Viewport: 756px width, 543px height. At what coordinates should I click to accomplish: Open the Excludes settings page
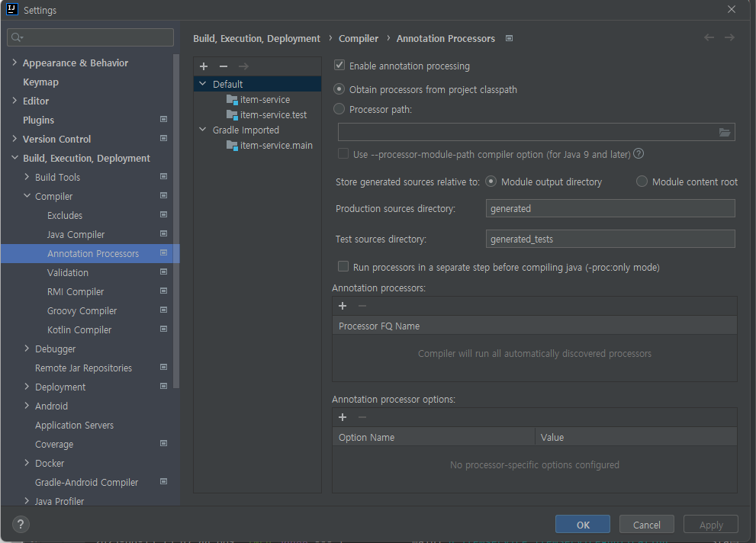pyautogui.click(x=65, y=215)
